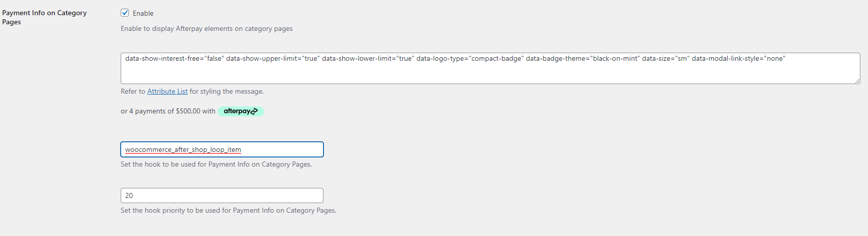Image resolution: width=868 pixels, height=236 pixels.
Task: Click the loop arrow icon in the Afterpay badge
Action: 255,111
